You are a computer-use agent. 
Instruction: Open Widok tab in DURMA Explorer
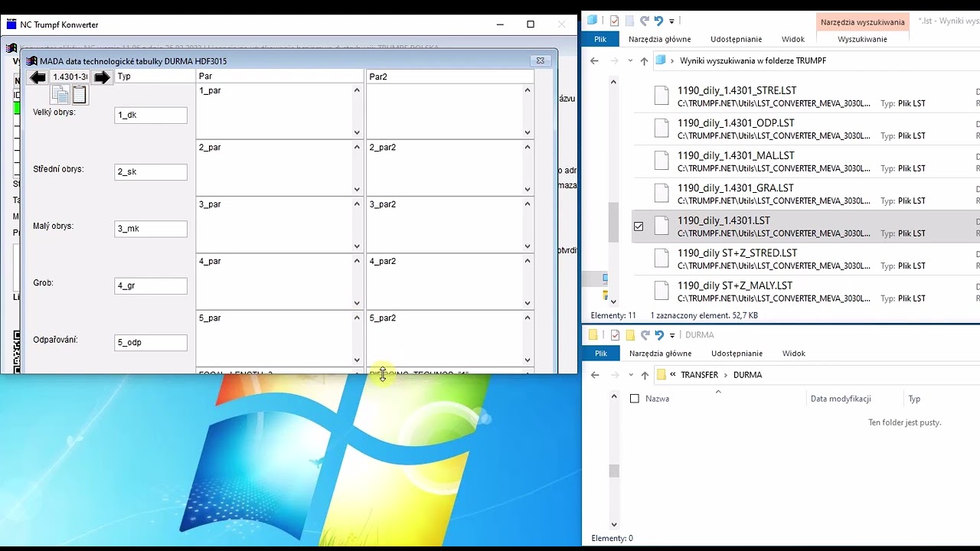793,354
